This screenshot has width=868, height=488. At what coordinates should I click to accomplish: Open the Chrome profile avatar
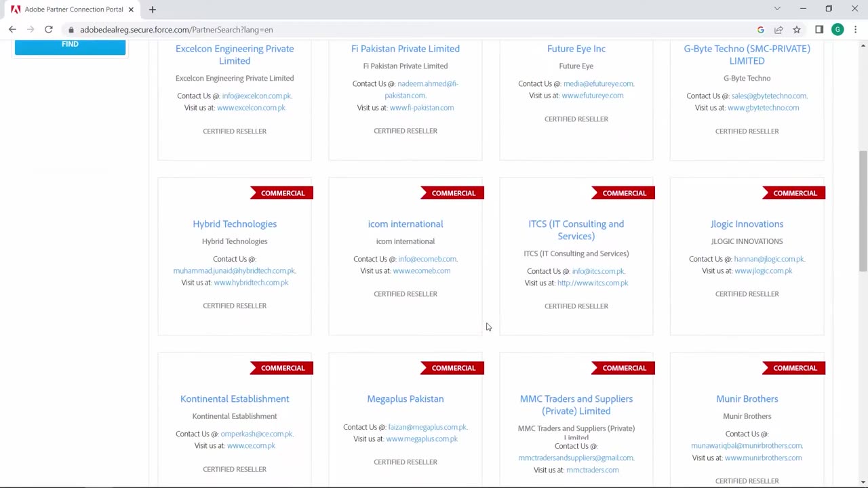(837, 30)
